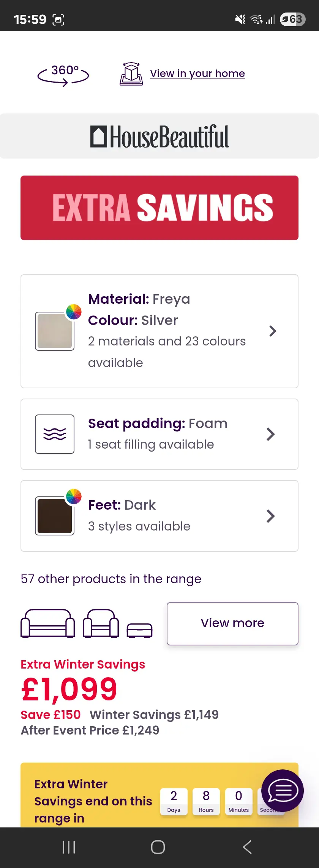
Task: Tap the Extra Savings red banner
Action: [159, 208]
